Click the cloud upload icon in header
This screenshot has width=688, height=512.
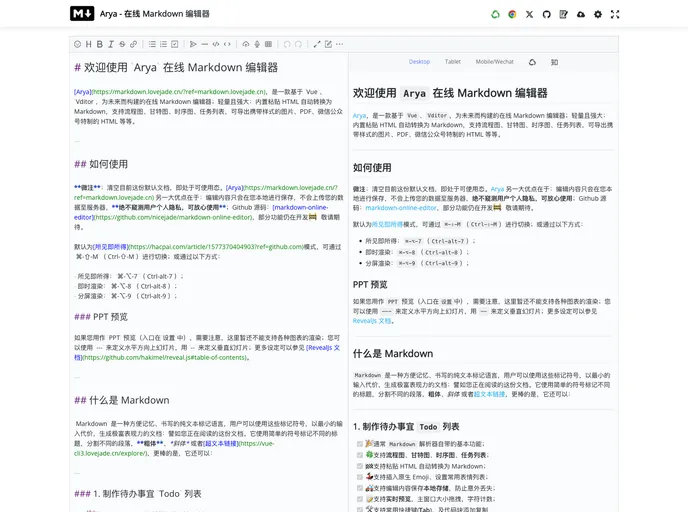pos(580,14)
